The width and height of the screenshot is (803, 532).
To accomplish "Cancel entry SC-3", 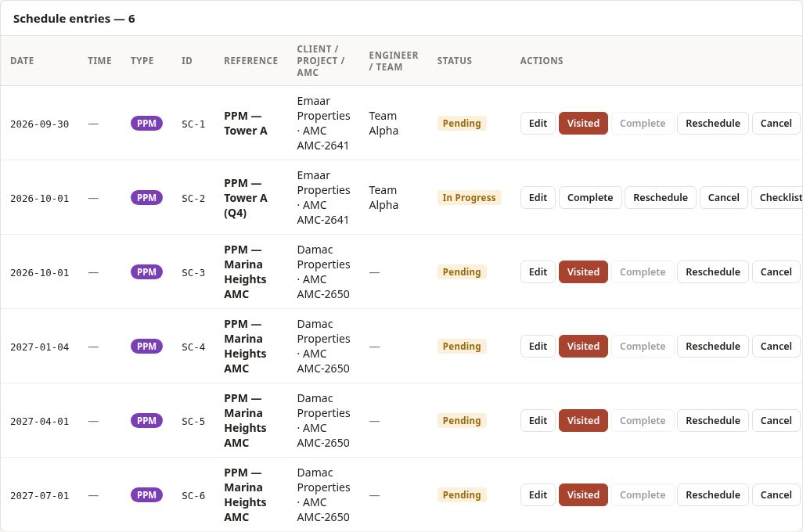I will (776, 272).
